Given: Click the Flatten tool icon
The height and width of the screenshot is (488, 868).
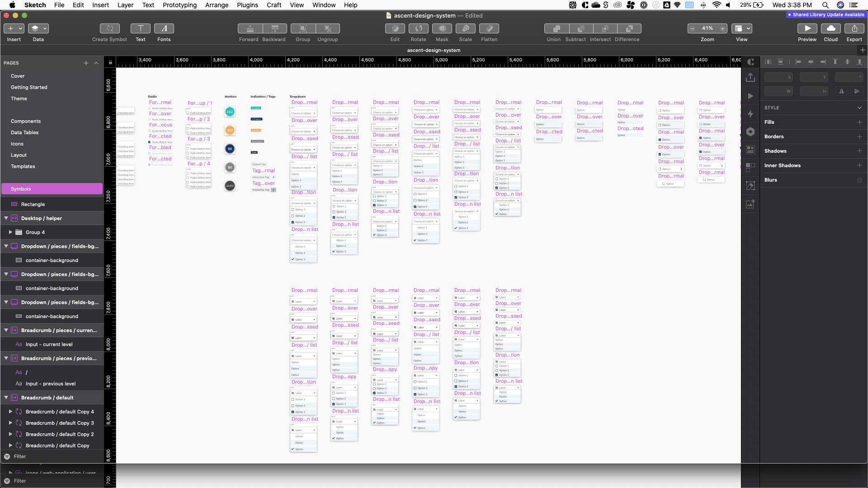Looking at the screenshot, I should (x=489, y=28).
